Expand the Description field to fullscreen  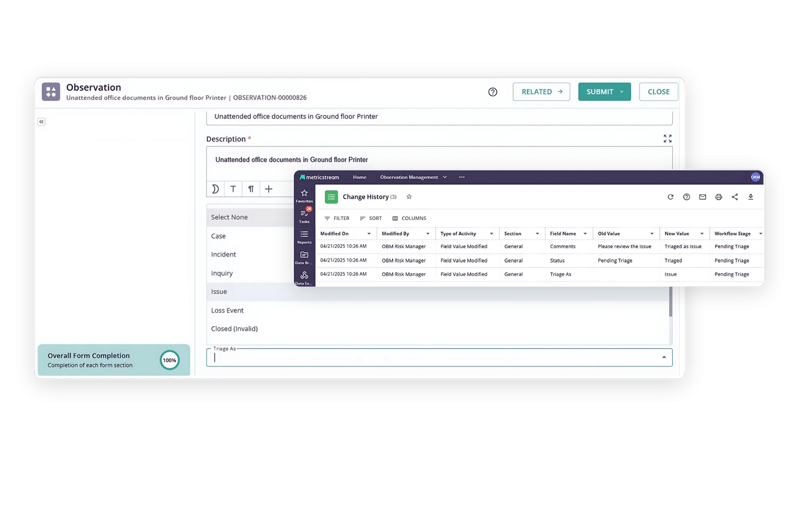tap(667, 139)
